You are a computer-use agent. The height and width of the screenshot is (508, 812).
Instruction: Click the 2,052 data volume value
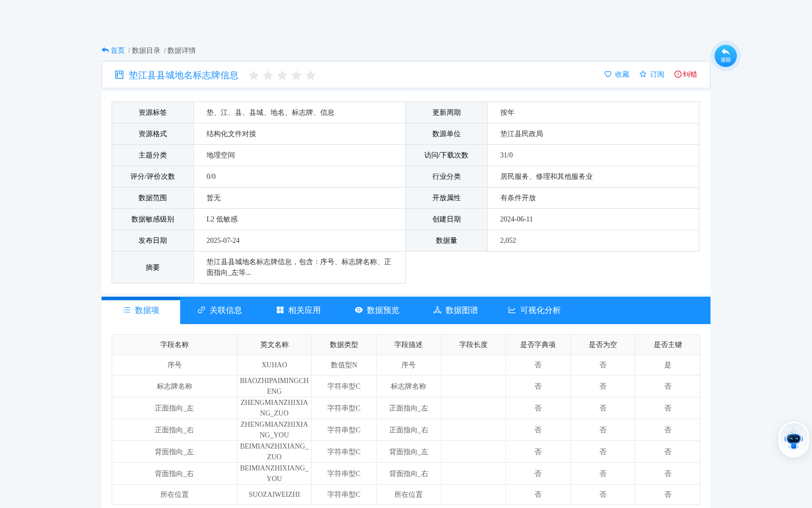tap(508, 240)
